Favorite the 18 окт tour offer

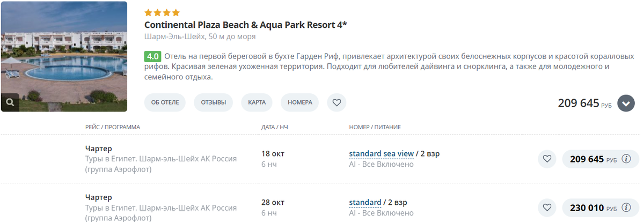pos(547,159)
